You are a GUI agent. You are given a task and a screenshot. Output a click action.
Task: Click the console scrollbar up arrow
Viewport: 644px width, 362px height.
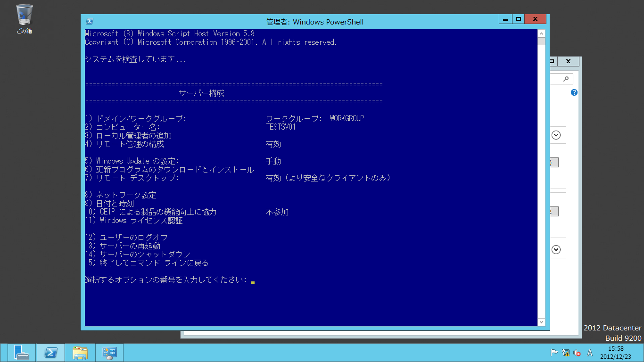pos(541,33)
